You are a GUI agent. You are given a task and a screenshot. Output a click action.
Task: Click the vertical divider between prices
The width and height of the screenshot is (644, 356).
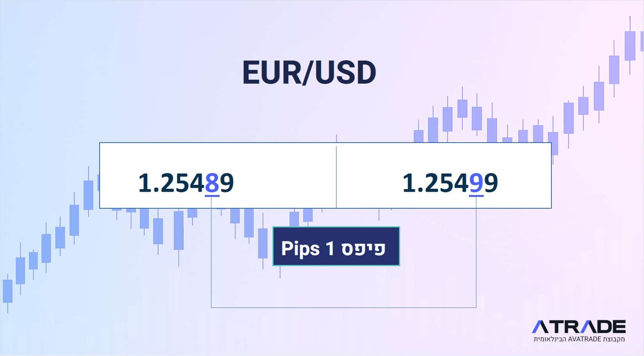point(336,177)
